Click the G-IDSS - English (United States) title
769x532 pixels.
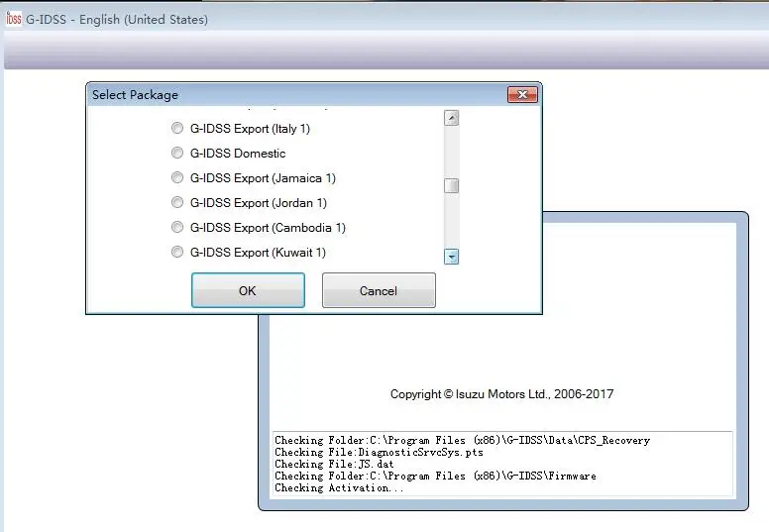click(x=117, y=19)
